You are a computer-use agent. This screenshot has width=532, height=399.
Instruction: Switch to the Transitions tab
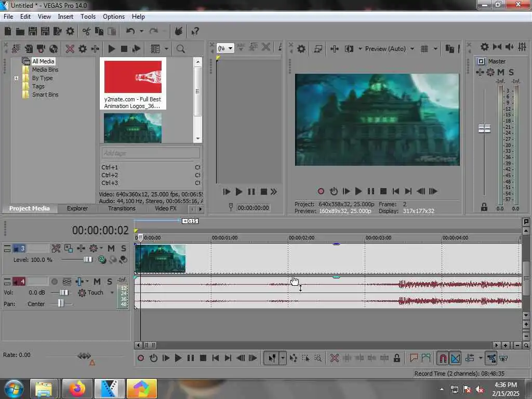point(122,208)
